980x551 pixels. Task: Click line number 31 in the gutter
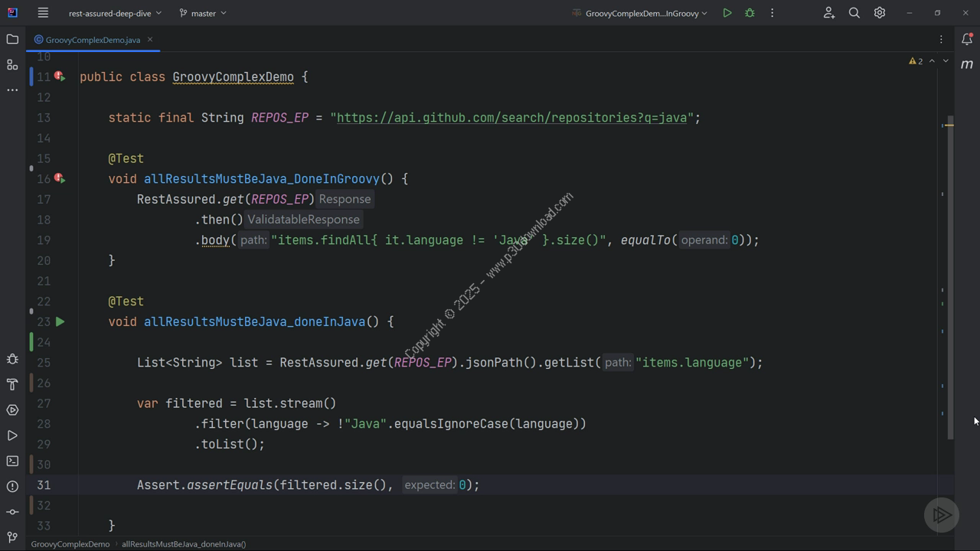point(43,485)
